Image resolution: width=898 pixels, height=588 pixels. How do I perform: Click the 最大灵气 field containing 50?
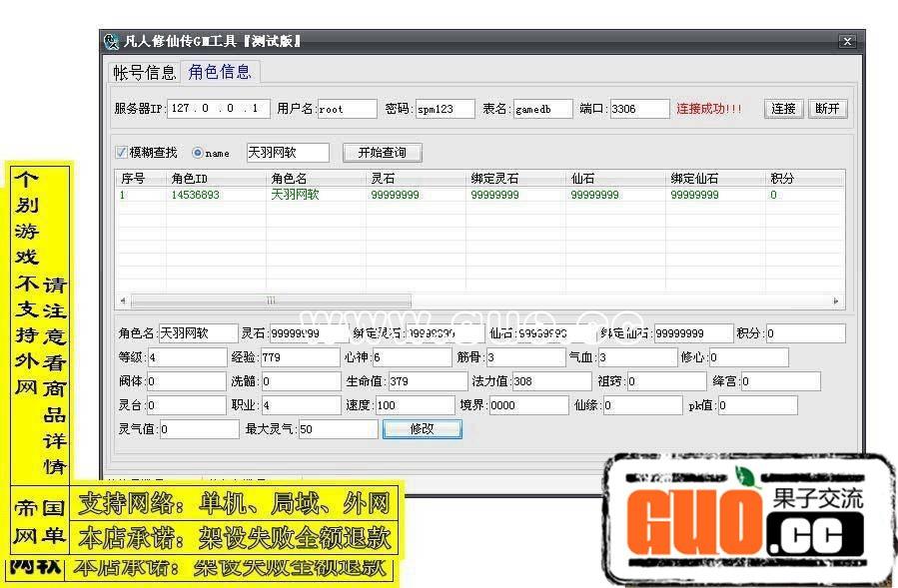338,429
